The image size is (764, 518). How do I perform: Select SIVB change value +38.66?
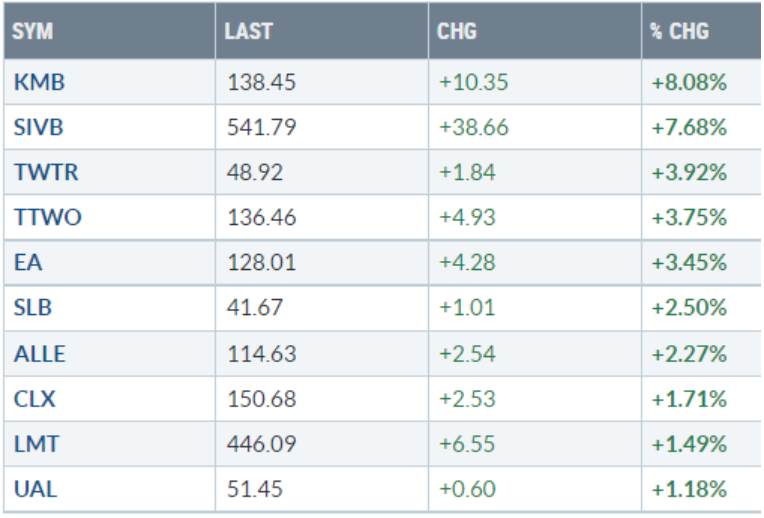pyautogui.click(x=473, y=128)
